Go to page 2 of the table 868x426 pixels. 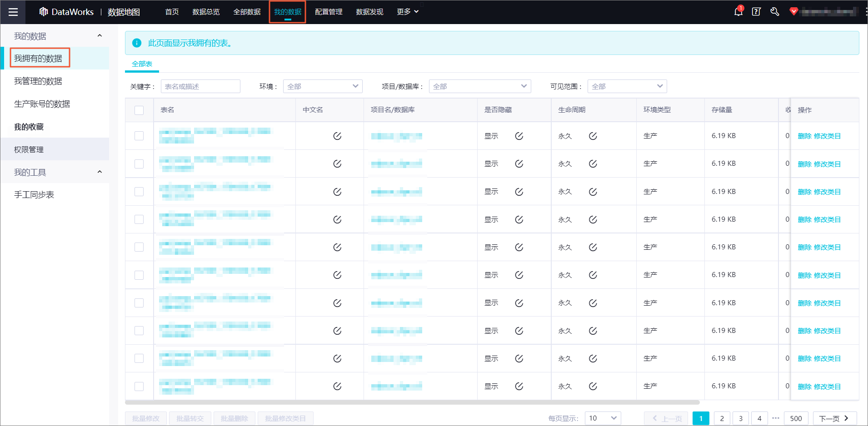722,418
